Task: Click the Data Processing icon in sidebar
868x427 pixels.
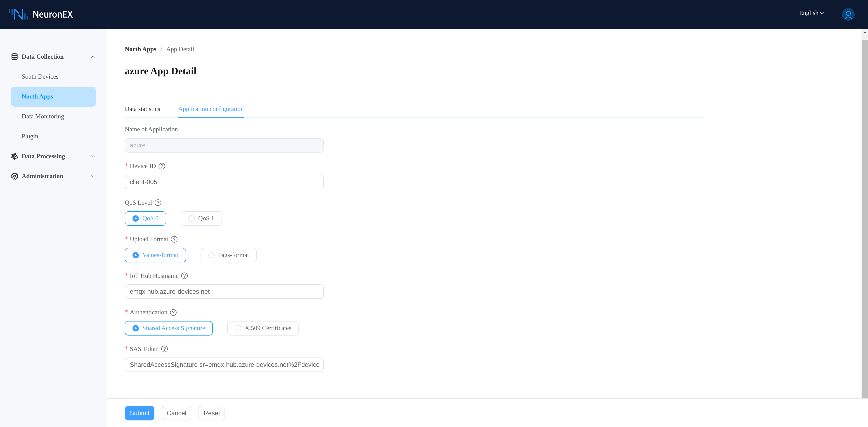Action: pos(14,156)
